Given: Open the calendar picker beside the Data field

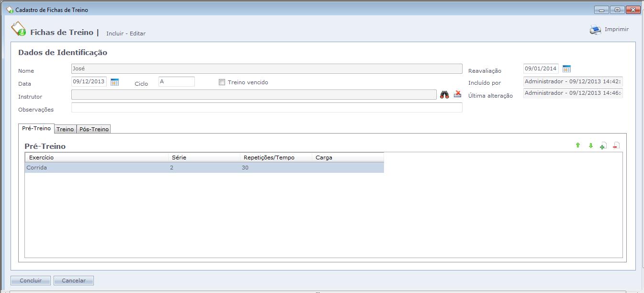Looking at the screenshot, I should click(x=114, y=82).
